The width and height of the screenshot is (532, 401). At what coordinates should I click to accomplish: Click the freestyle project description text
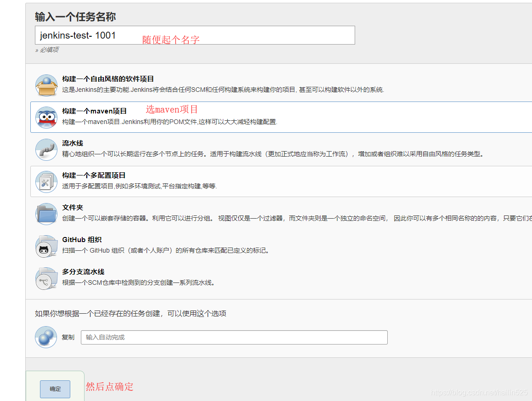tap(223, 90)
